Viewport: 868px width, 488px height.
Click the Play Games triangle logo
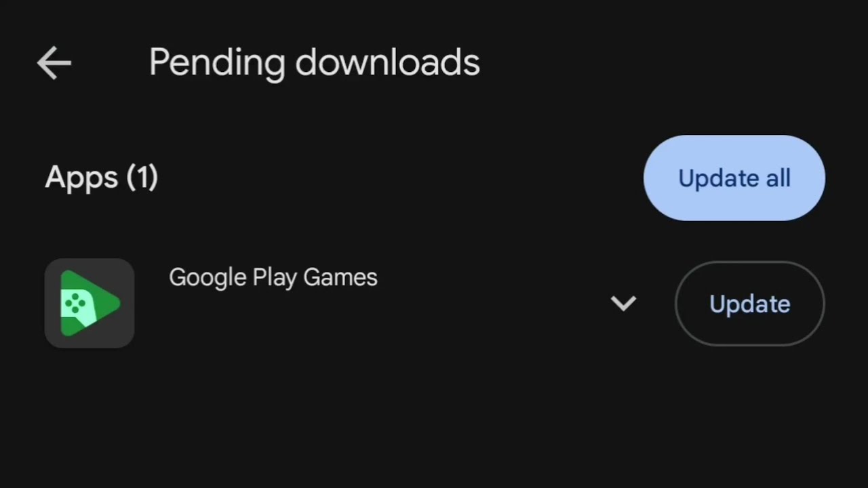click(90, 303)
